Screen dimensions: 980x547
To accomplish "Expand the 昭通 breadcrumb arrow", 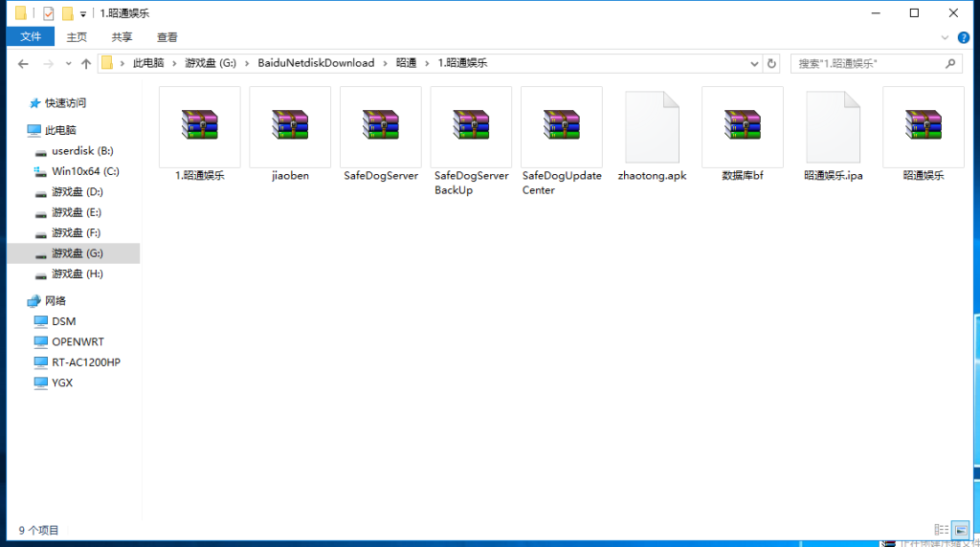I will 427,64.
